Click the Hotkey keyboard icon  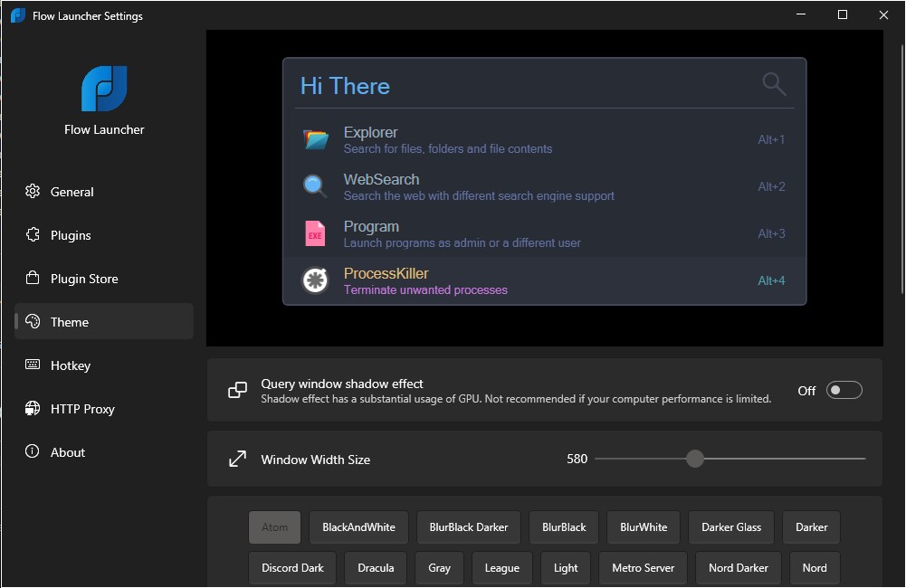33,365
